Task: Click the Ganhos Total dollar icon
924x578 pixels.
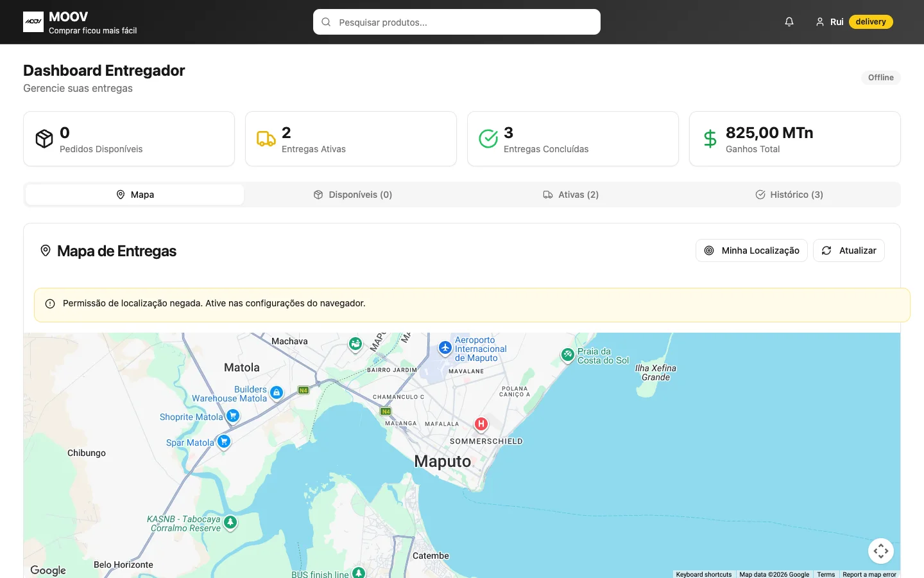Action: tap(710, 139)
